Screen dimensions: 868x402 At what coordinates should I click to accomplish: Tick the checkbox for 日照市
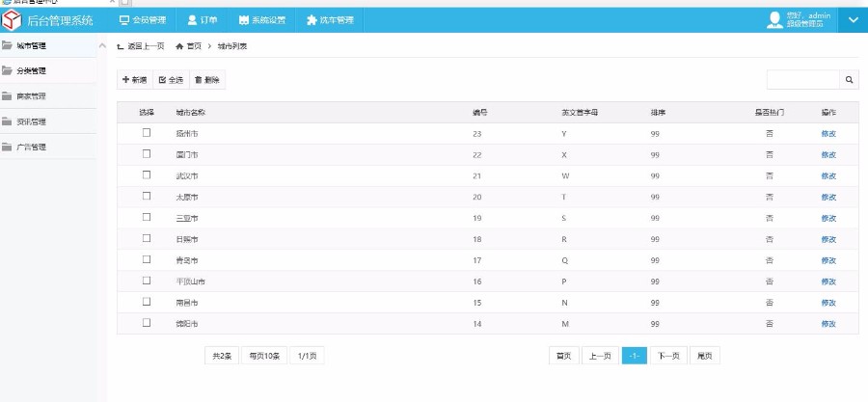pyautogui.click(x=147, y=238)
